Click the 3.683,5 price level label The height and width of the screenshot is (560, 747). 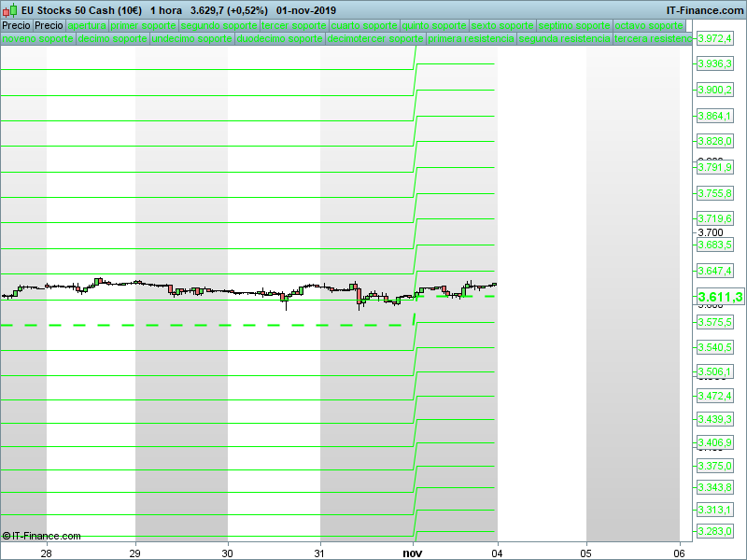coord(714,245)
